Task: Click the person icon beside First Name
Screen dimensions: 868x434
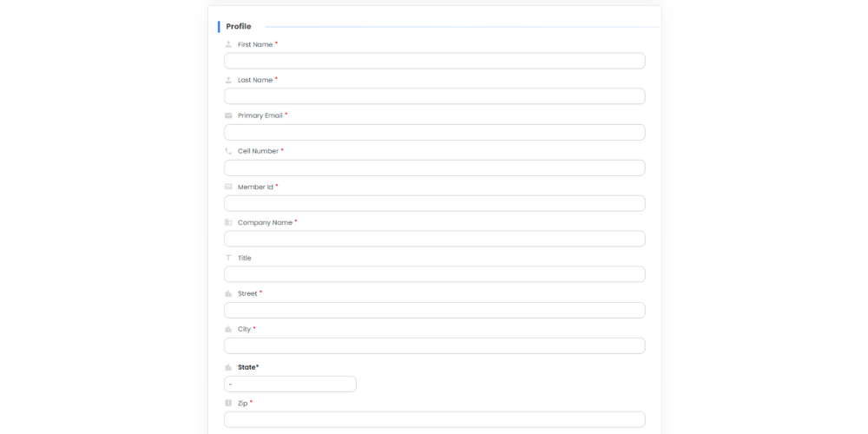Action: [228, 44]
